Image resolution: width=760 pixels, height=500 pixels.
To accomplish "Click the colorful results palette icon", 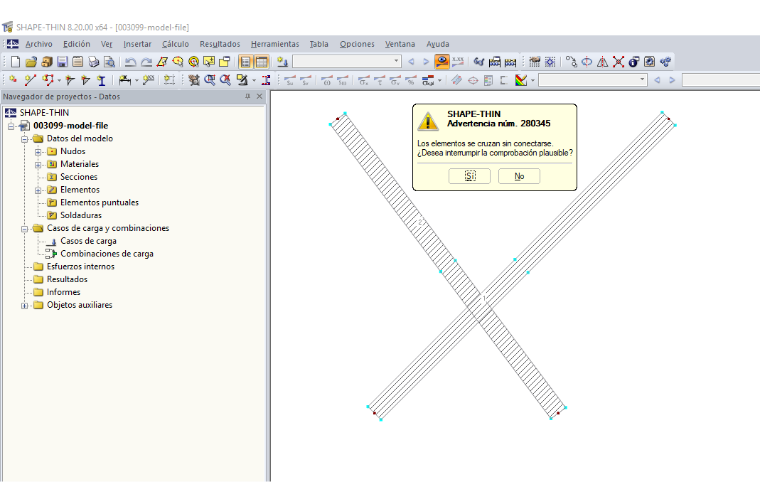I will 521,80.
